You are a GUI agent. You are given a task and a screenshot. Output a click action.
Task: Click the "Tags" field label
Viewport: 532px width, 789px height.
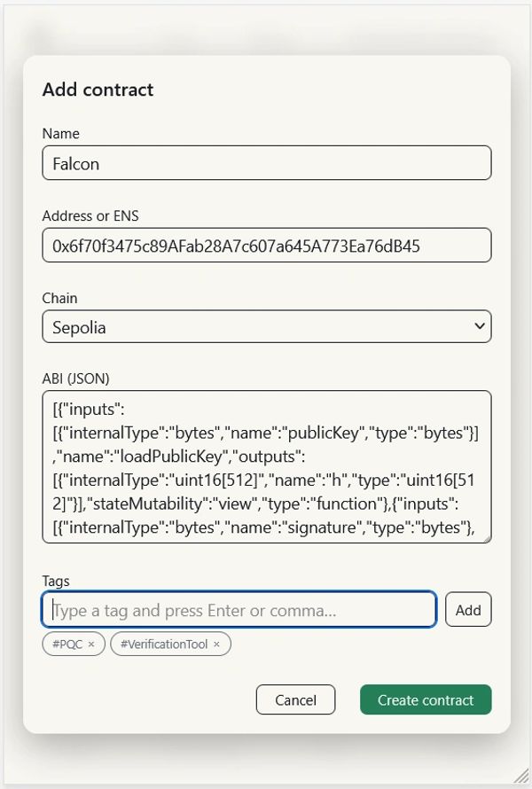click(56, 581)
